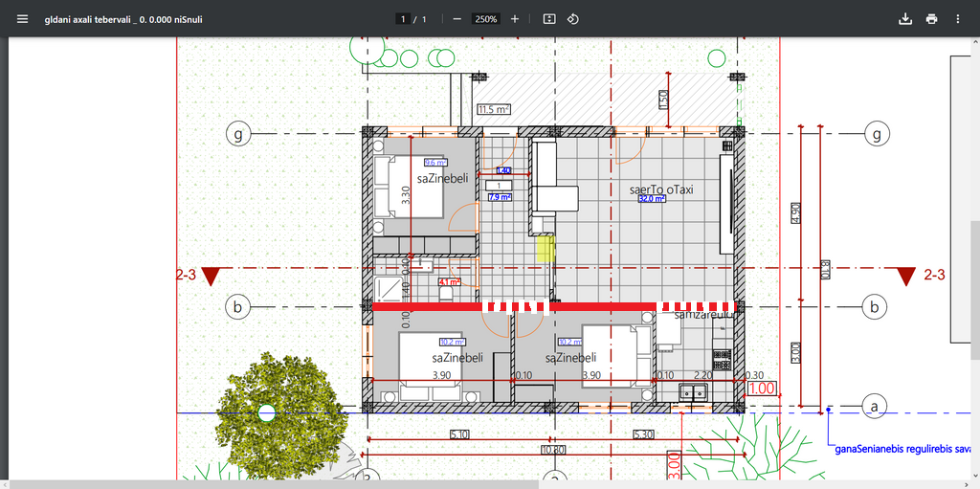This screenshot has height=489, width=980.
Task: Click the vertical scrollbar thumb
Action: (x=976, y=289)
